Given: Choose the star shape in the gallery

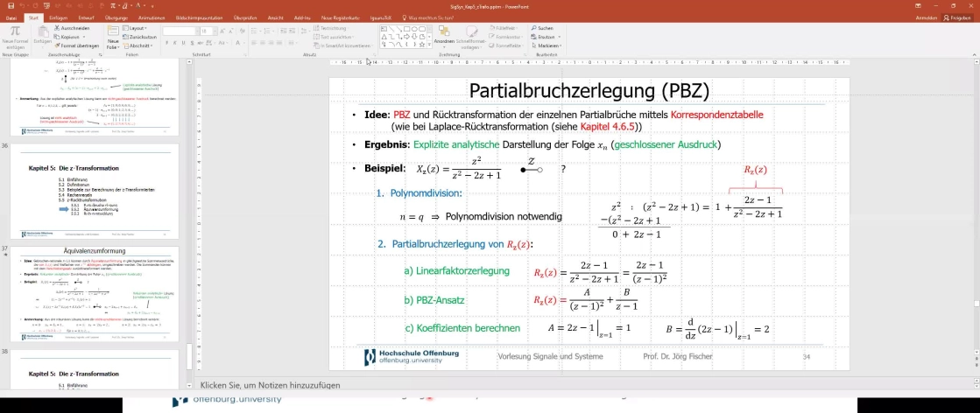Looking at the screenshot, I should 421,45.
